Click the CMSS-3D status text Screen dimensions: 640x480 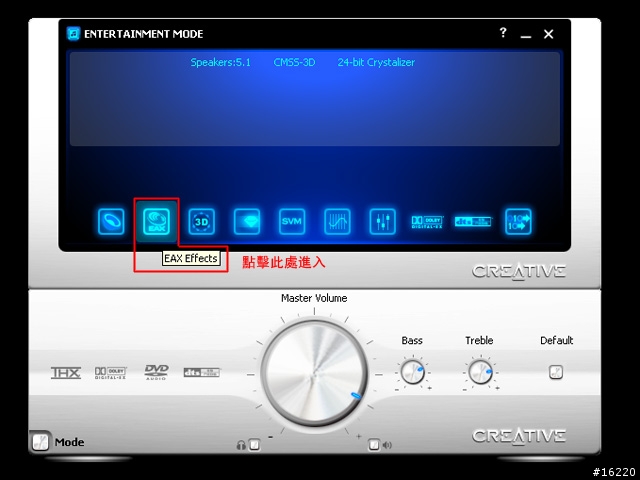(294, 62)
